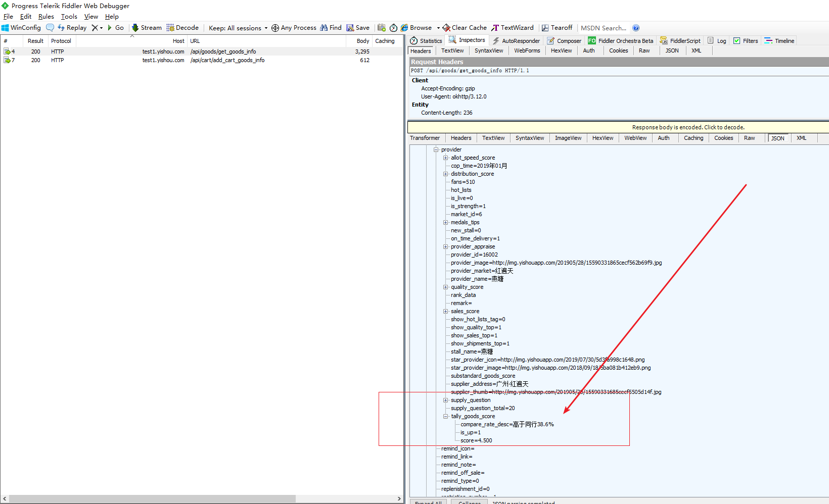Expand the medals_tips node
This screenshot has height=504, width=829.
[446, 222]
